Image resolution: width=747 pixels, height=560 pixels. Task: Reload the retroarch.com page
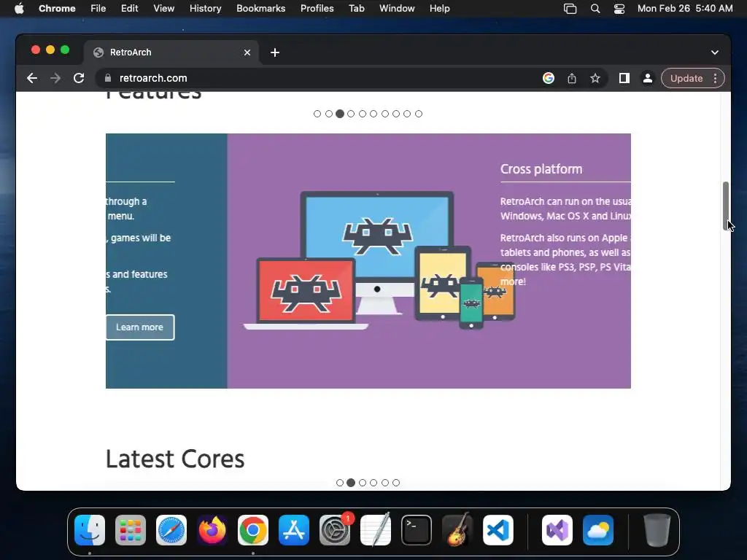(x=79, y=78)
